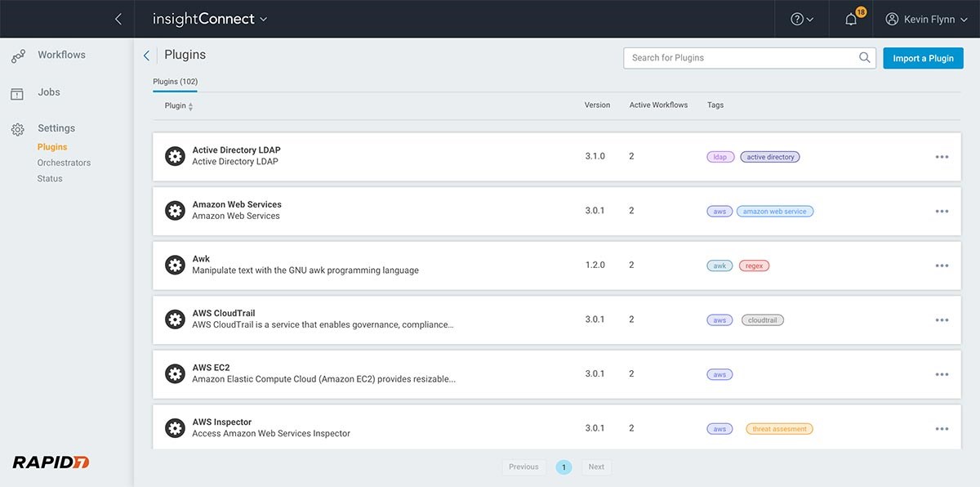
Task: Click AWS Inspector plugin icon
Action: [175, 428]
